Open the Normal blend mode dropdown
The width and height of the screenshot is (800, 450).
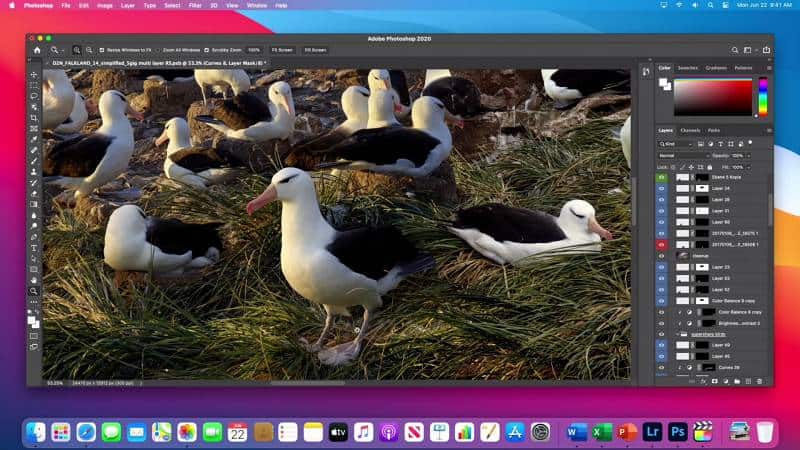pyautogui.click(x=683, y=156)
